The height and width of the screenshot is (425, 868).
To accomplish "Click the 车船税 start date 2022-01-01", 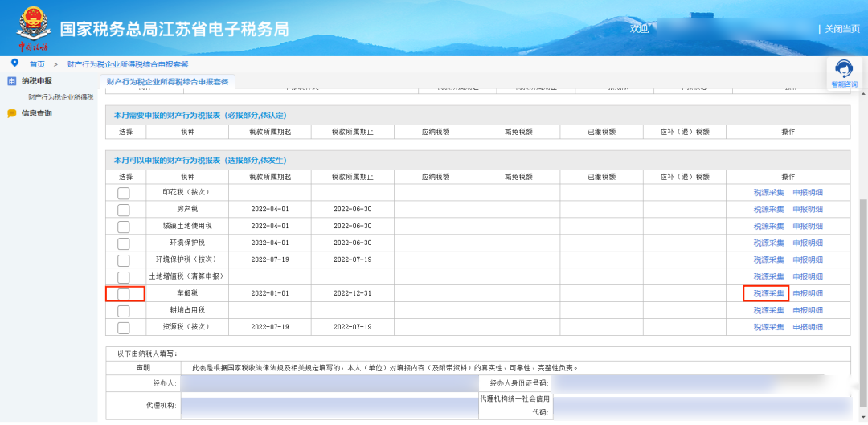I will click(x=269, y=293).
